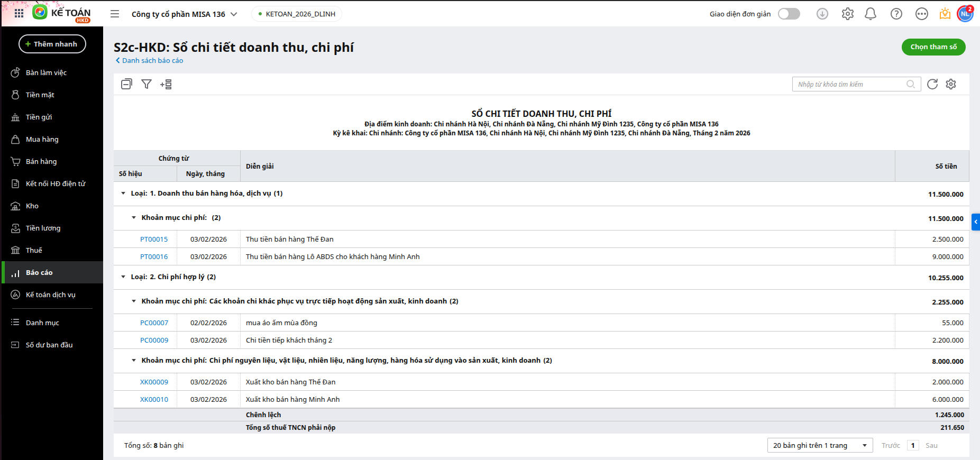The width and height of the screenshot is (980, 460).
Task: Open records per page dropdown
Action: click(x=820, y=446)
